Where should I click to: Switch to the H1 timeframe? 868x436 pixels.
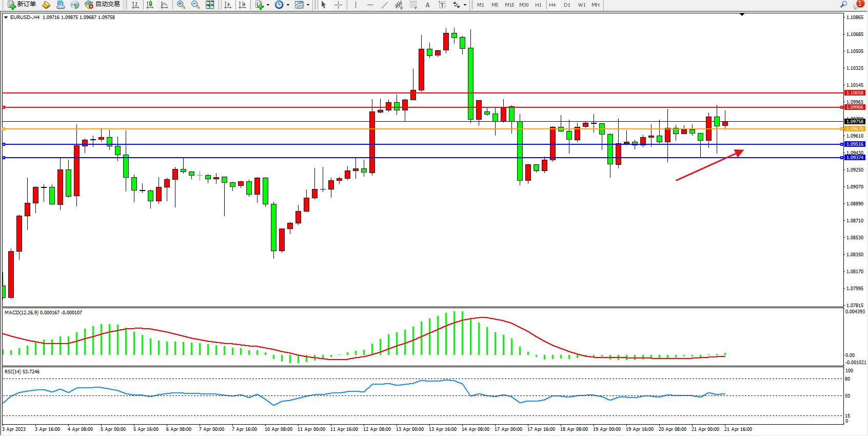[x=538, y=5]
